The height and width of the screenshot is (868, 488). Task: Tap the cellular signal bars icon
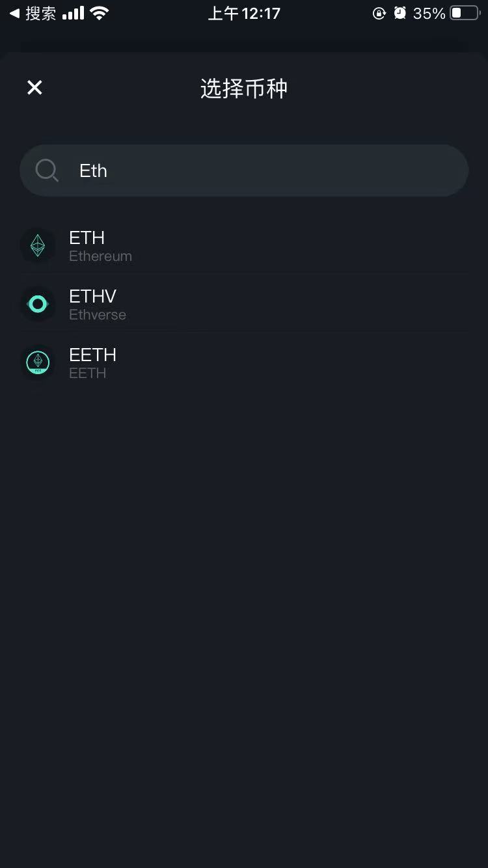pyautogui.click(x=74, y=13)
